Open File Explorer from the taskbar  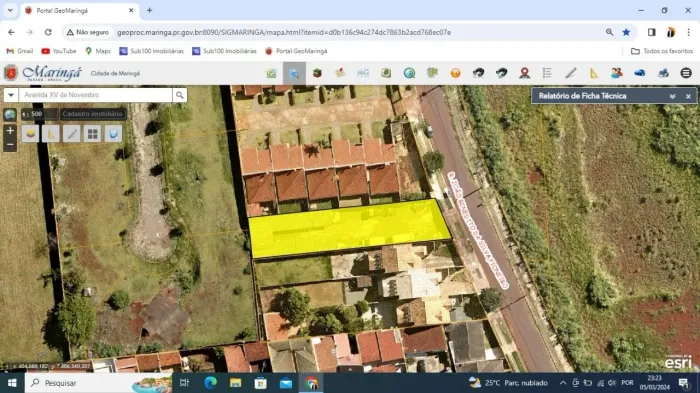pyautogui.click(x=235, y=383)
